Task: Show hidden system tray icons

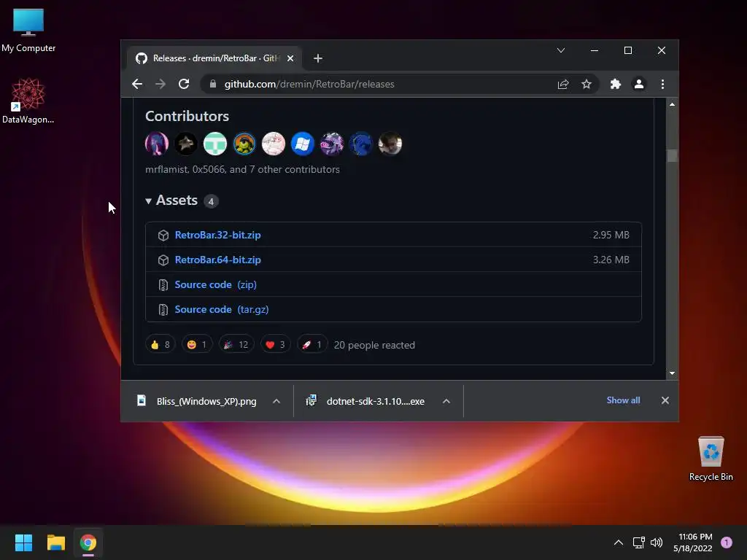Action: click(x=619, y=542)
